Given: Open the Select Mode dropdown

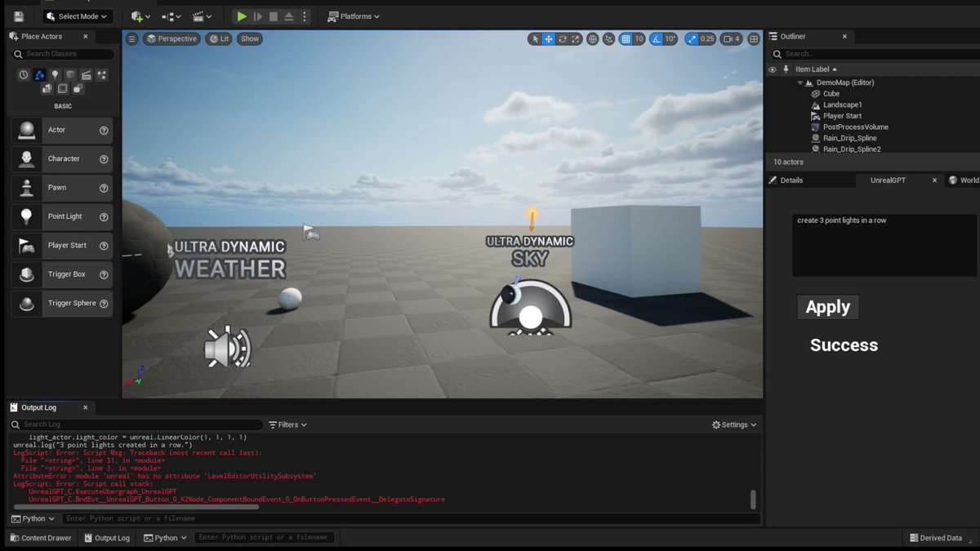Looking at the screenshot, I should 78,16.
